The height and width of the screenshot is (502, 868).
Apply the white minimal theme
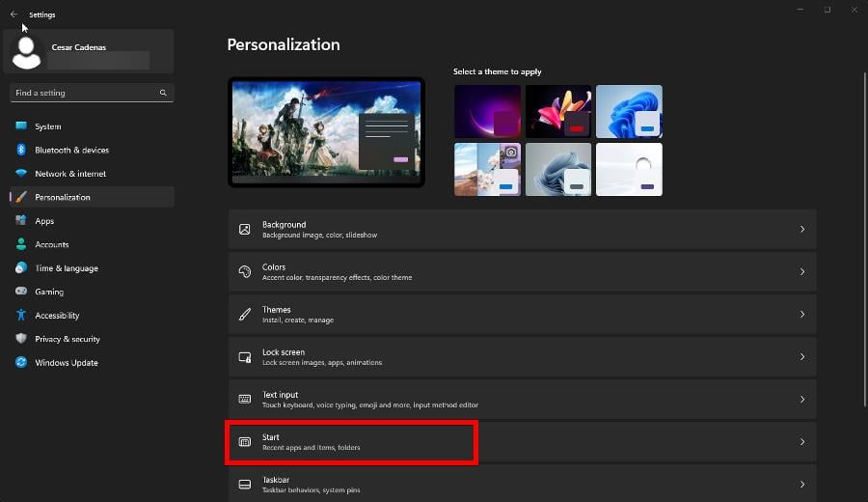pyautogui.click(x=629, y=169)
